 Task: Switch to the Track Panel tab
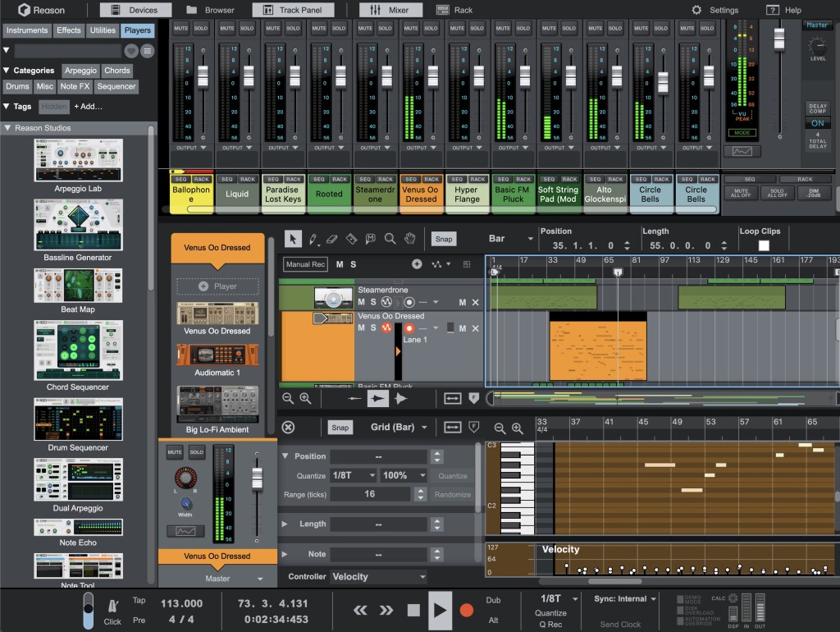(293, 10)
